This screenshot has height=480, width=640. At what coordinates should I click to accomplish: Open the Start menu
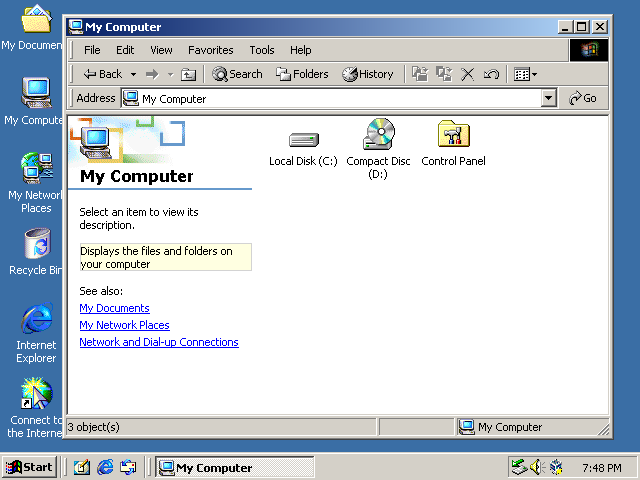coord(29,467)
